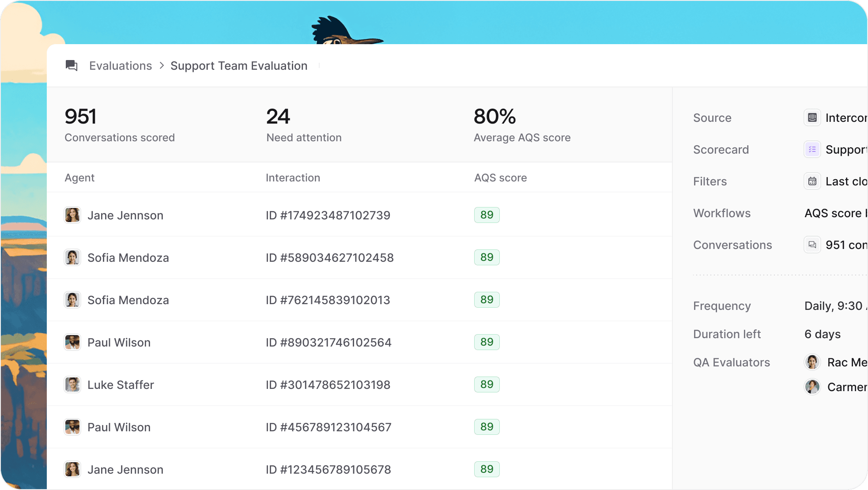Screen dimensions: 868x490
Task: Sort by AQS score column header
Action: (x=500, y=177)
